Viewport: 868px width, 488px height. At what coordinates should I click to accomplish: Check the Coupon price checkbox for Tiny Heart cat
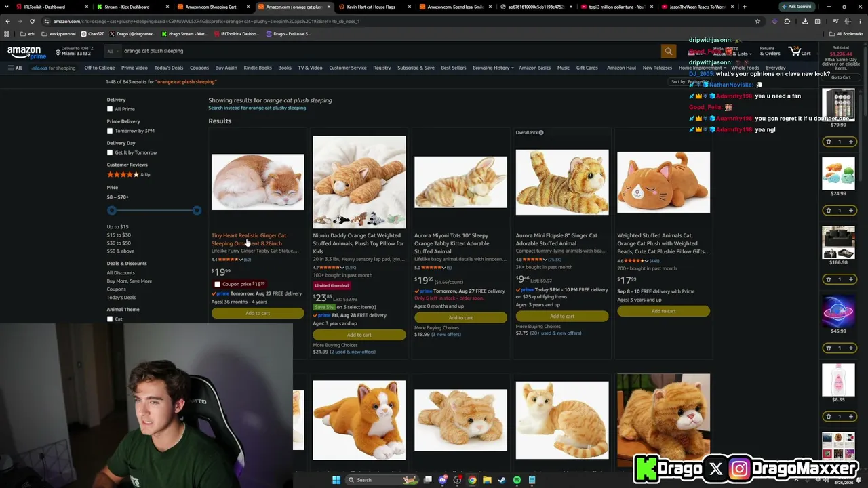pyautogui.click(x=217, y=285)
